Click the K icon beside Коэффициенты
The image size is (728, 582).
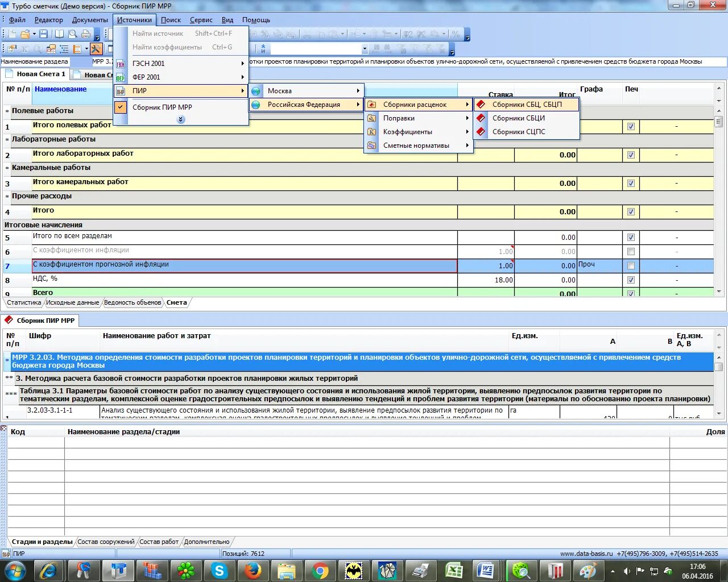click(371, 132)
